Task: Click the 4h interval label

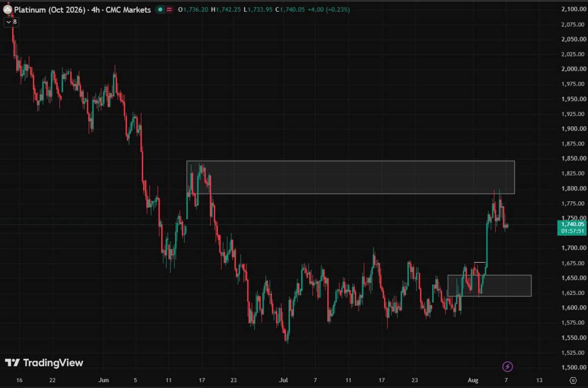Action: 95,10
